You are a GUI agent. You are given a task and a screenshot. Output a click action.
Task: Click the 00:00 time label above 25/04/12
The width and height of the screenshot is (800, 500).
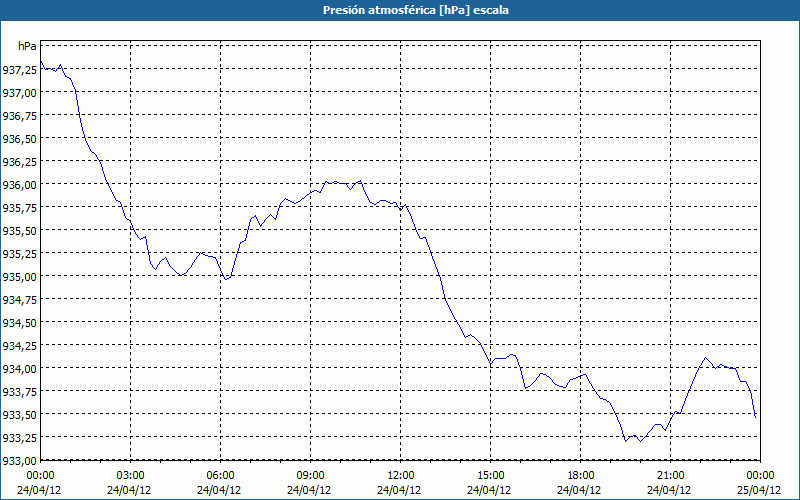(x=760, y=475)
